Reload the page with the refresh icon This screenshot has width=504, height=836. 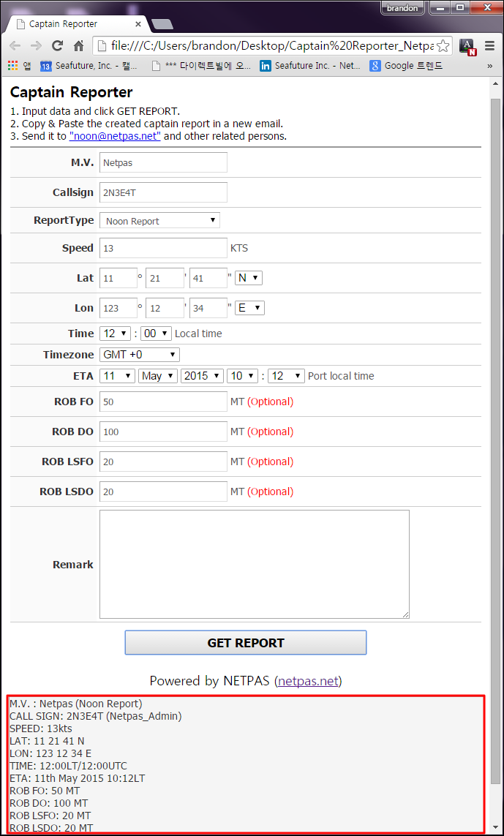(57, 46)
